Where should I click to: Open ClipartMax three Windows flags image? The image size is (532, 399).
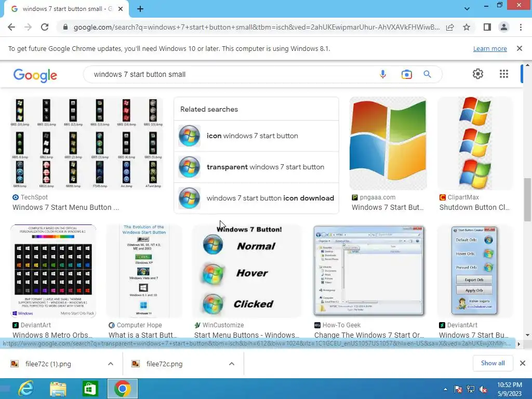pos(475,143)
